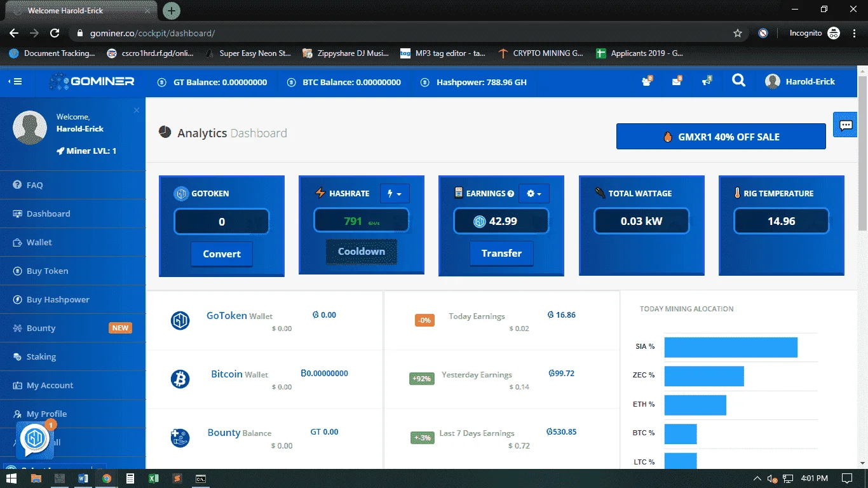
Task: Click the browser extension icon beside the star
Action: [763, 33]
